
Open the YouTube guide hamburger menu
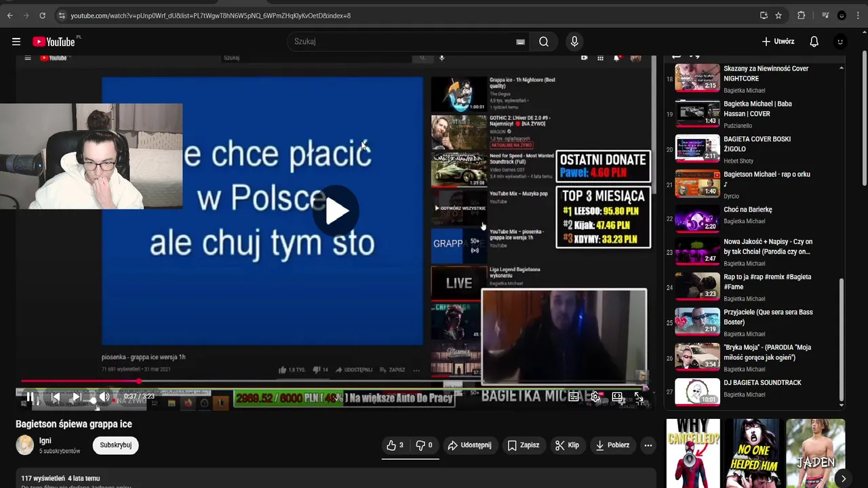pyautogui.click(x=16, y=41)
